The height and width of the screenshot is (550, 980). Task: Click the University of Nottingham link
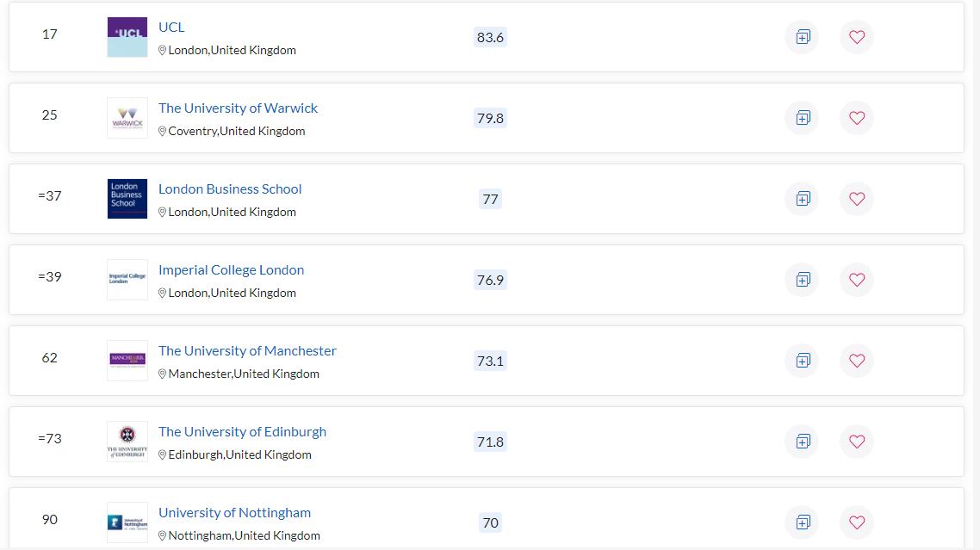click(234, 513)
